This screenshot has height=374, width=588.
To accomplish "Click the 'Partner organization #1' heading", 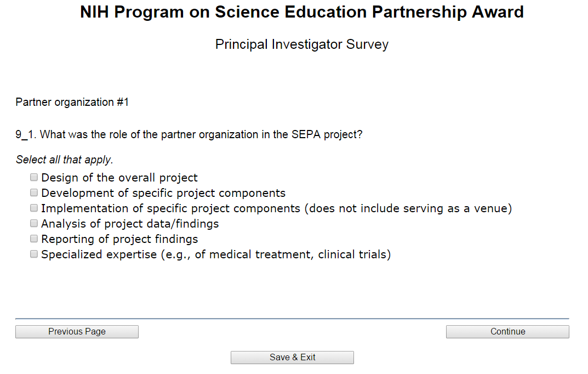I will (72, 102).
